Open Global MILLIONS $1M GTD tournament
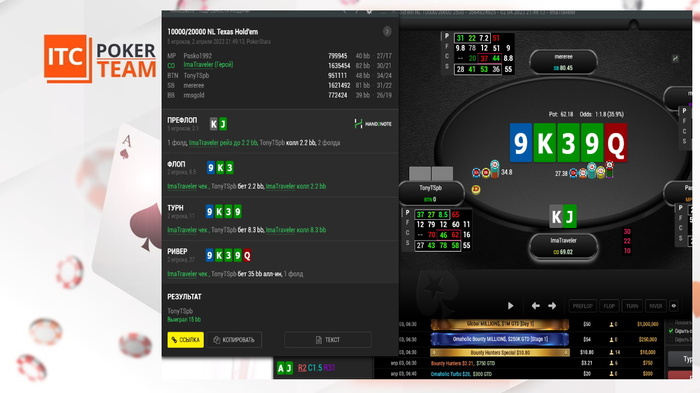Screen dimensions: 700x393 (500, 324)
